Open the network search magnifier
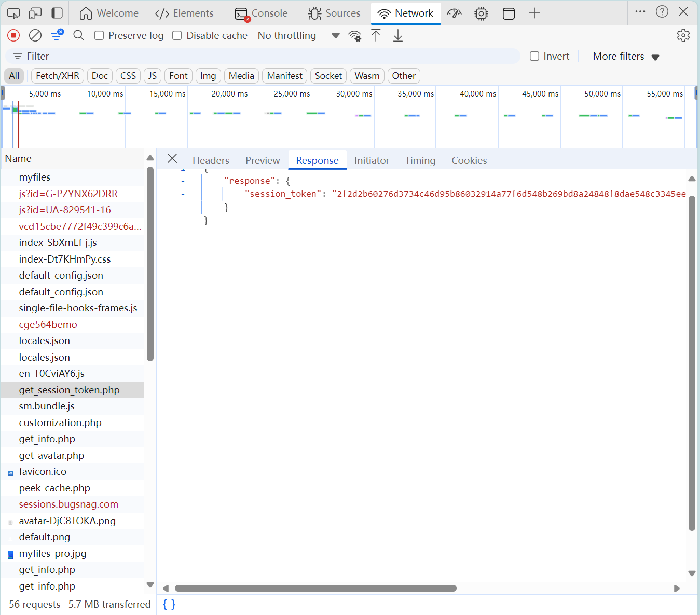The height and width of the screenshot is (615, 700). click(x=79, y=35)
